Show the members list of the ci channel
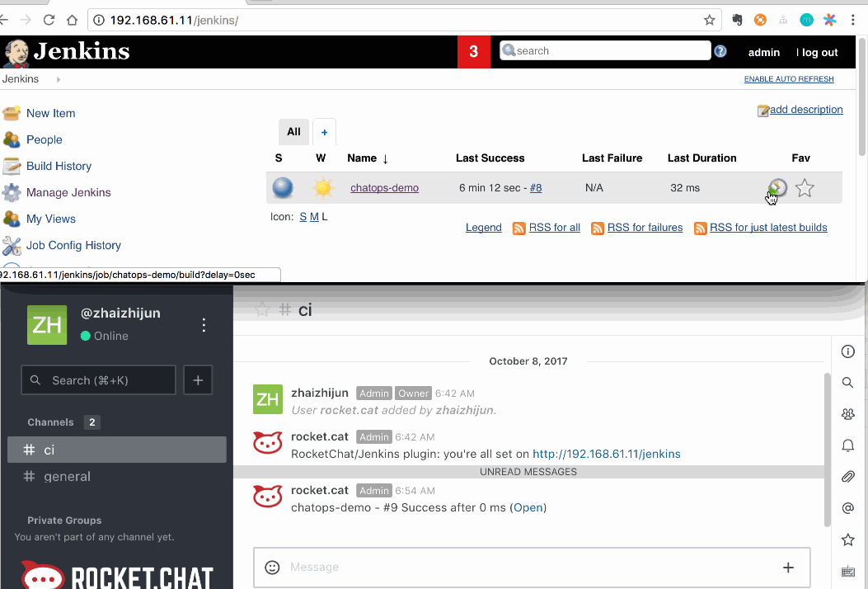 pyautogui.click(x=847, y=413)
